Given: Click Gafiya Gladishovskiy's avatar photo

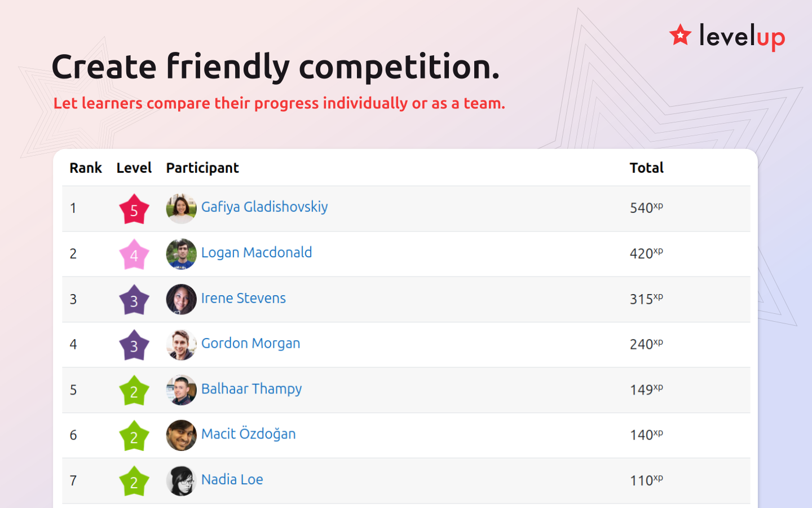Looking at the screenshot, I should tap(182, 209).
